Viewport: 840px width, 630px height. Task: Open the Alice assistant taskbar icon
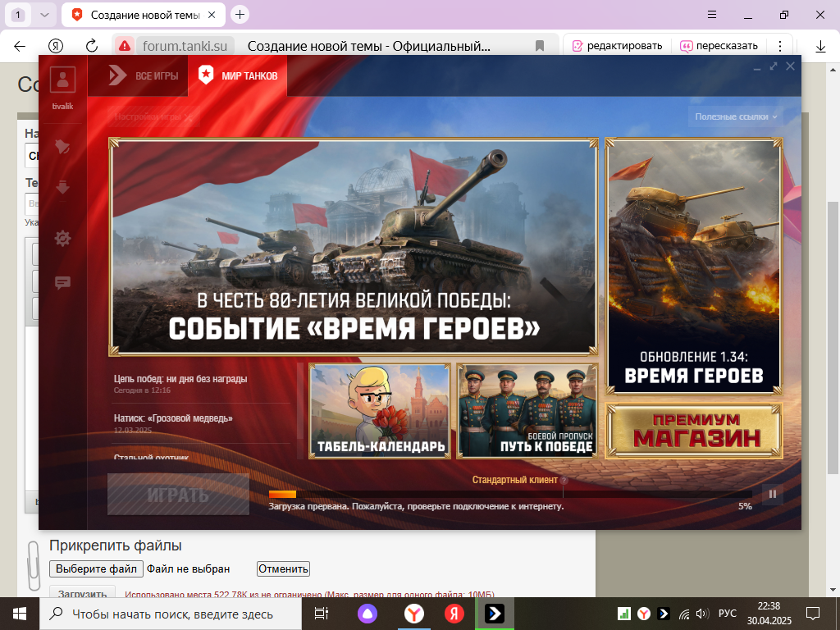pyautogui.click(x=367, y=614)
